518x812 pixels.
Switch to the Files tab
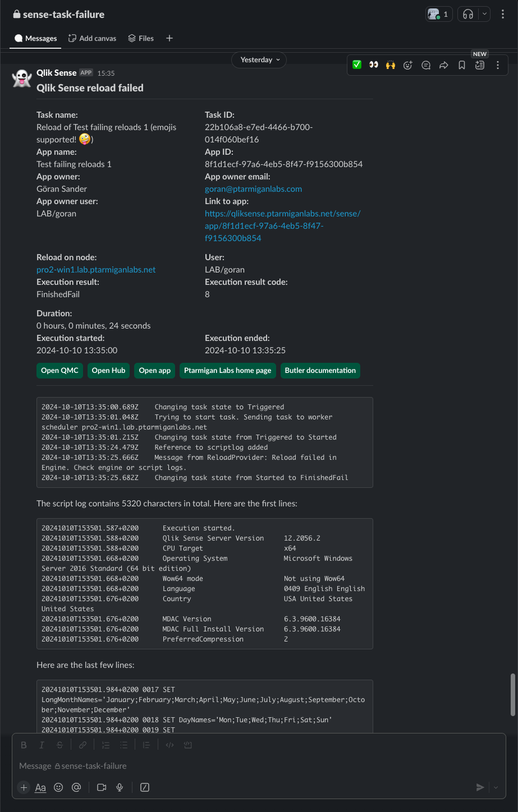coord(141,38)
